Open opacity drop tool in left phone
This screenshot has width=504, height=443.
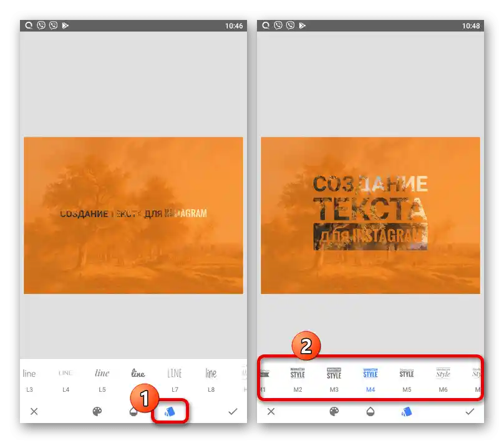[x=133, y=412]
